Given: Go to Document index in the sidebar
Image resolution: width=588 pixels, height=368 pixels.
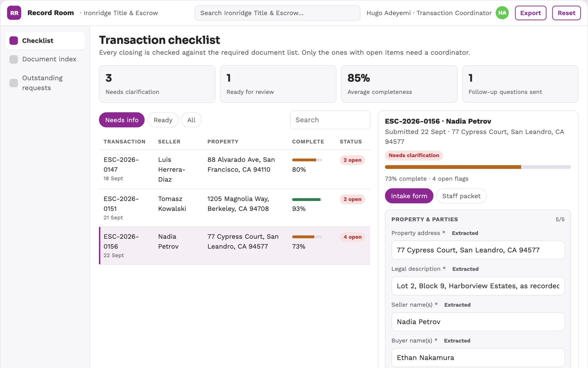Looking at the screenshot, I should pos(45,59).
